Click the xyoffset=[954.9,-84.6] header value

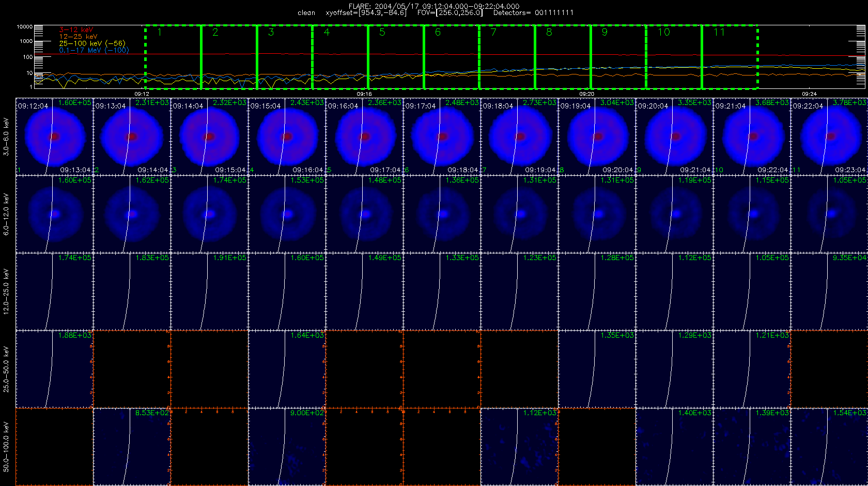[366, 13]
